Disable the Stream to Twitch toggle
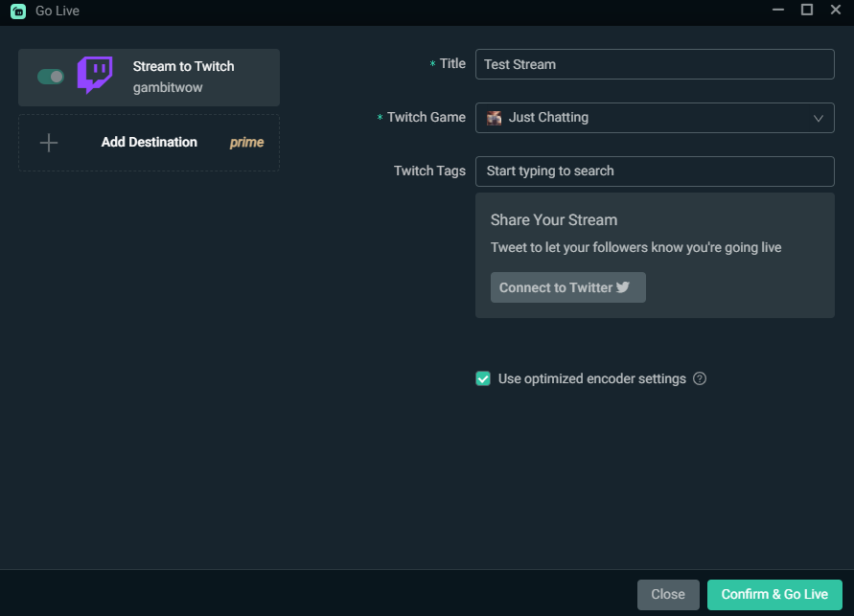The width and height of the screenshot is (854, 616). [51, 77]
